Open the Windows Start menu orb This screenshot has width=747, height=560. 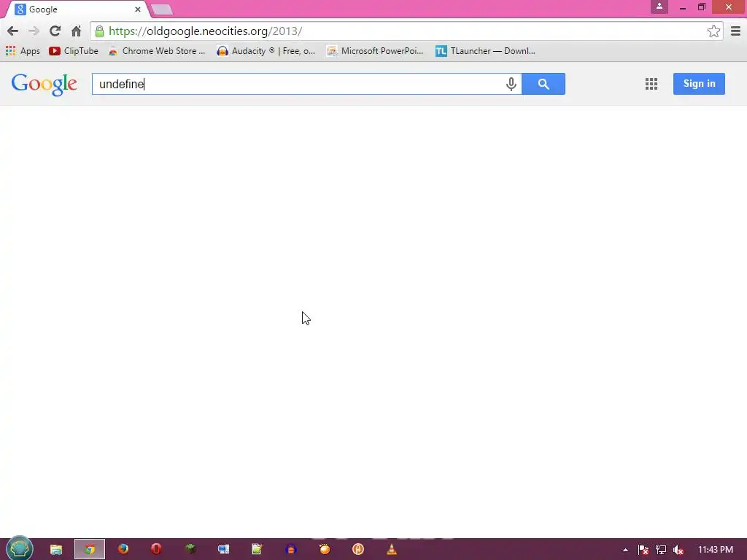20,549
